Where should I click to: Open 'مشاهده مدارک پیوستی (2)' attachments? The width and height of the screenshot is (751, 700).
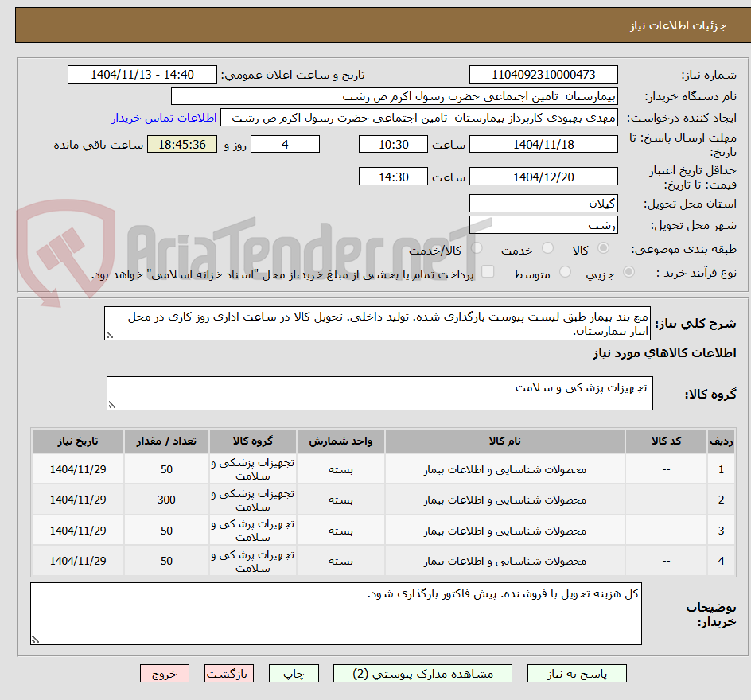(x=422, y=674)
